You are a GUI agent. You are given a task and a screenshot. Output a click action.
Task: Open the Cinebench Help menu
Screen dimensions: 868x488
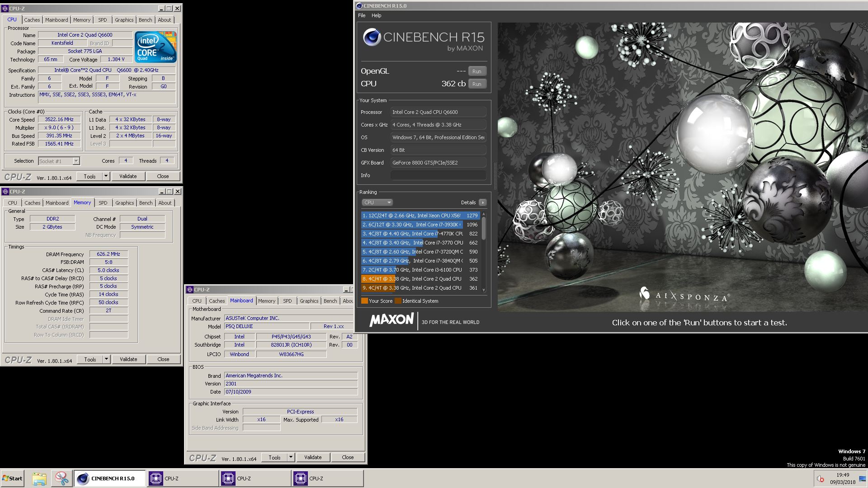pos(376,15)
